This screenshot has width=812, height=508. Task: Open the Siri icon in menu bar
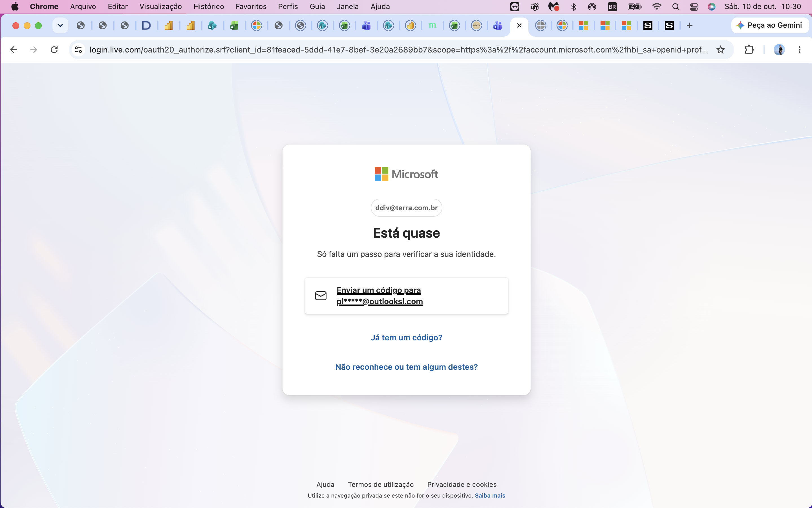(x=711, y=7)
